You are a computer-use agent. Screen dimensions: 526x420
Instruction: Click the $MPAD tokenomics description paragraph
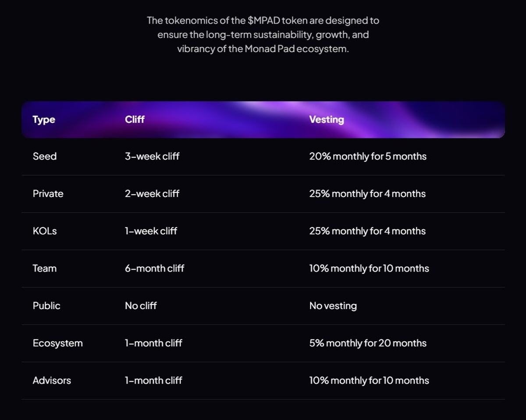click(263, 35)
